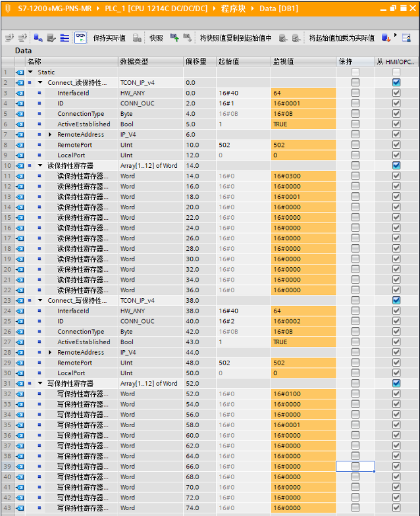The height and width of the screenshot is (516, 420).
Task: Toggle the 保持 checkbox in the Static row
Action: (355, 72)
